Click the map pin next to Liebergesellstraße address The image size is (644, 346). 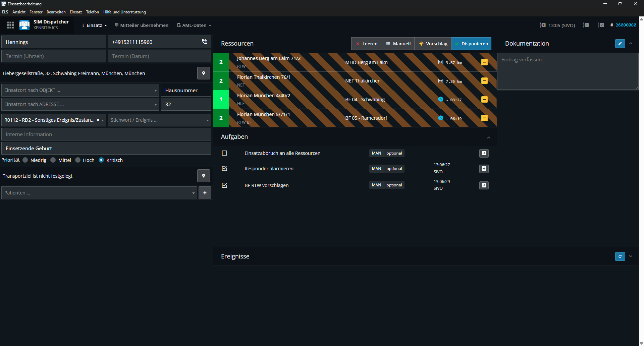tap(203, 73)
